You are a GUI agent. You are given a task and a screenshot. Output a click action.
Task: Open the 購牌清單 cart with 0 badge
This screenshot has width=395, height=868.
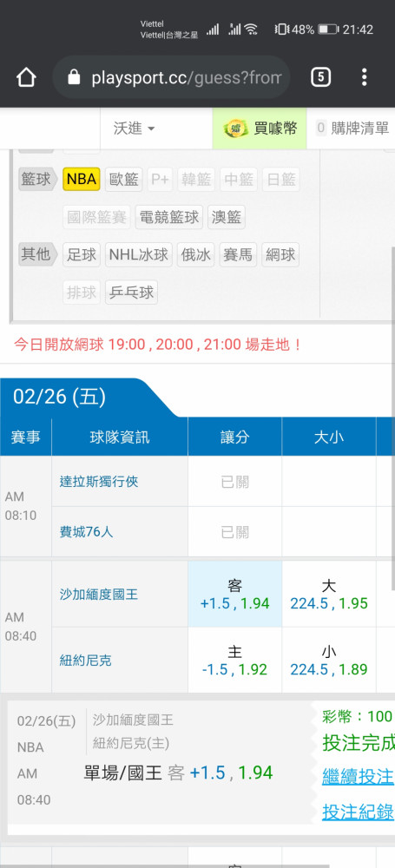[x=352, y=128]
